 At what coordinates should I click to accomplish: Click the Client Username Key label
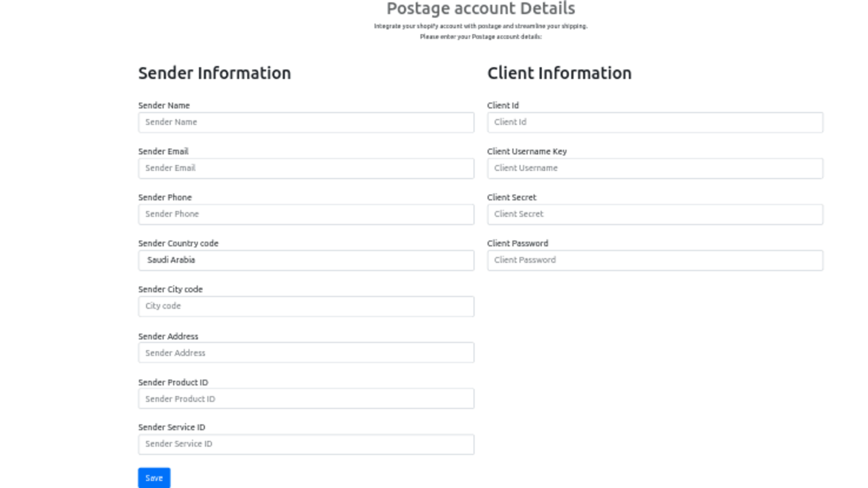[x=527, y=151]
